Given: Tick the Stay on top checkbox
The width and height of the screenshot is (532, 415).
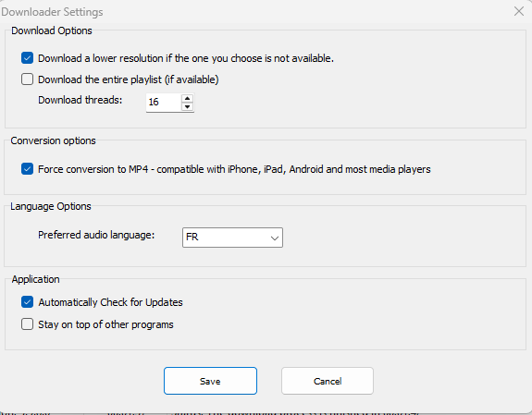Looking at the screenshot, I should click(27, 324).
